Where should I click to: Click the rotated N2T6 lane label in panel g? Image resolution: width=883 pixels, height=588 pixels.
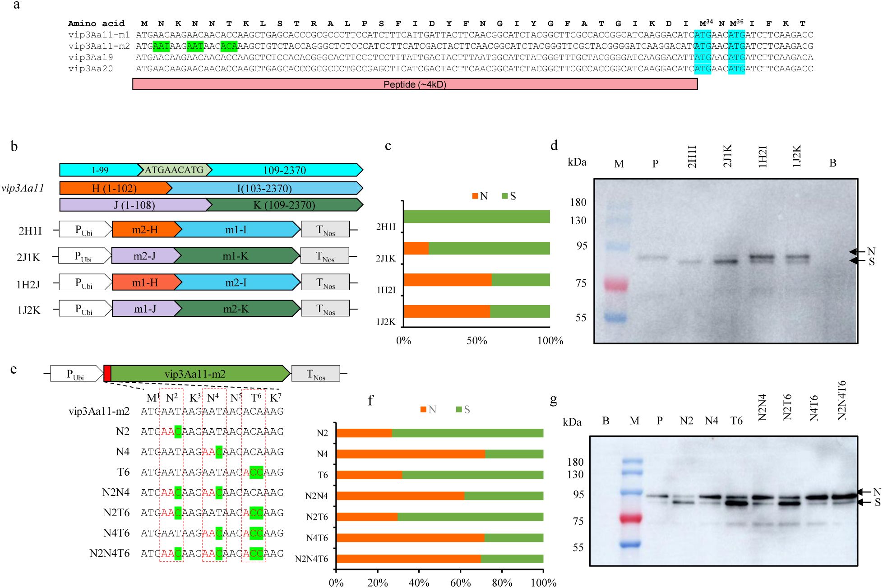pos(787,407)
